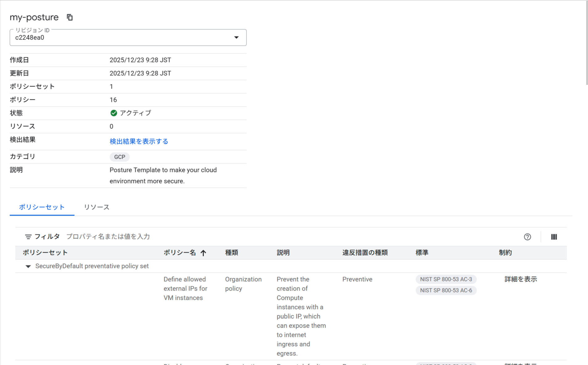Image resolution: width=588 pixels, height=365 pixels.
Task: Open the column display options icon
Action: (x=554, y=237)
